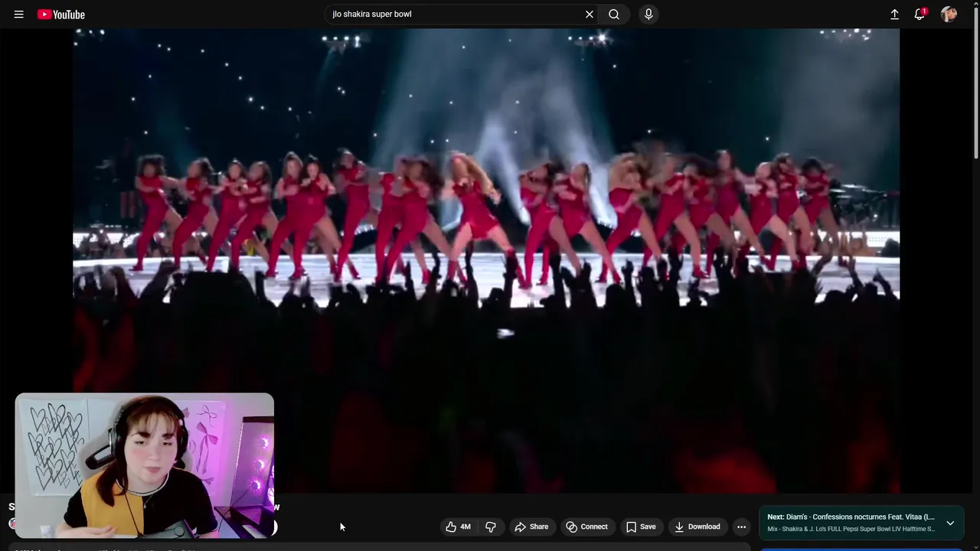Click the video player showing dancers in red
980x551 pixels.
(486, 260)
